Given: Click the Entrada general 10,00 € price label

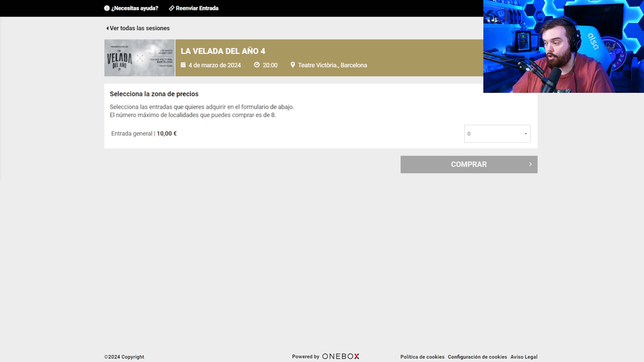Looking at the screenshot, I should (144, 133).
